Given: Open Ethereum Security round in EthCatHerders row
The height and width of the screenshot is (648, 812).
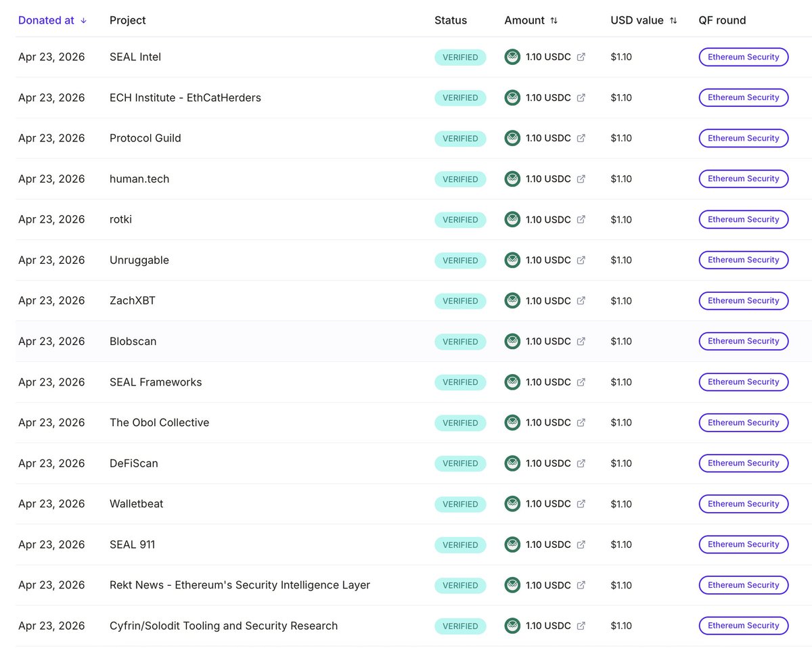Looking at the screenshot, I should click(744, 97).
